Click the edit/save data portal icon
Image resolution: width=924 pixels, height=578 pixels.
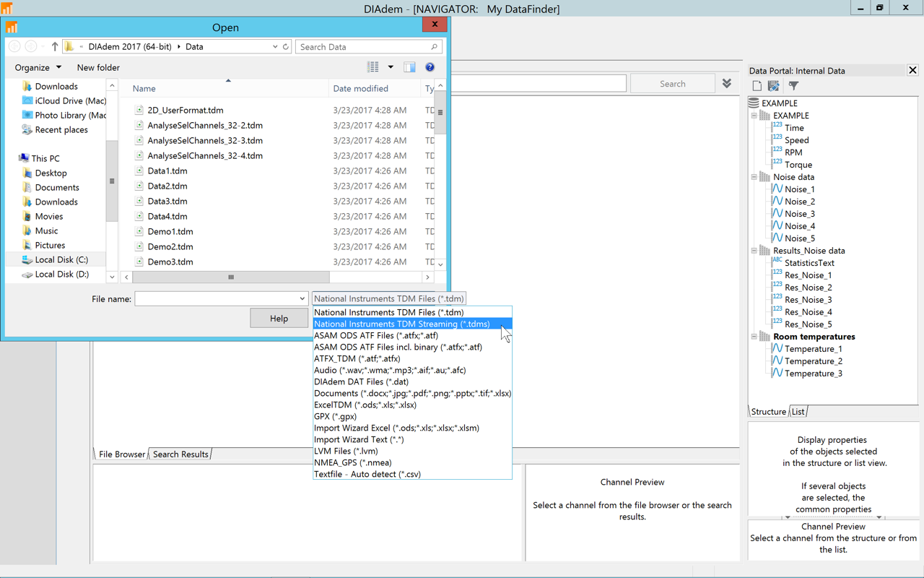pos(774,86)
